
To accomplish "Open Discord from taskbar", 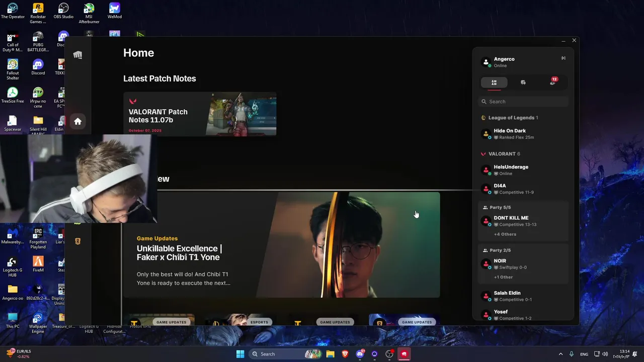I will tap(360, 354).
